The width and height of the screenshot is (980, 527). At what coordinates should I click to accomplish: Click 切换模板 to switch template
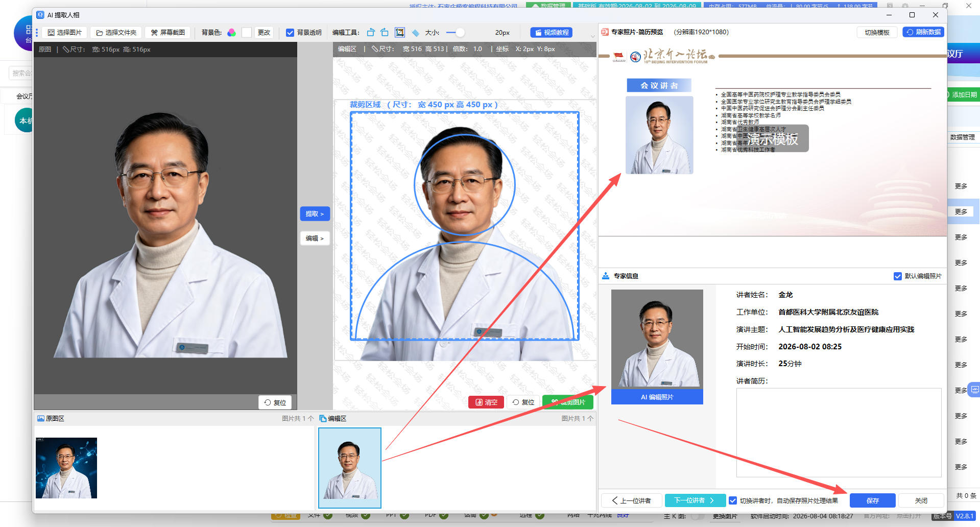pos(877,32)
